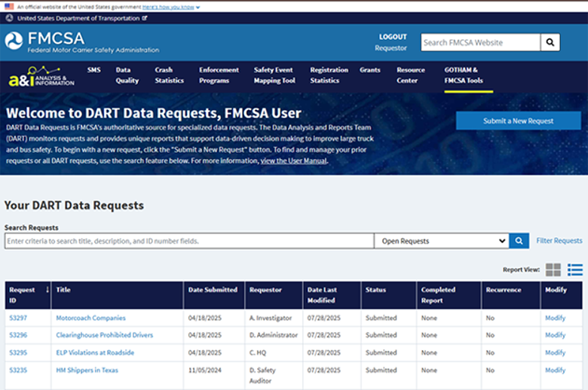Image resolution: width=588 pixels, height=390 pixels.
Task: Click the Department of Transportation seal icon
Action: coord(9,18)
